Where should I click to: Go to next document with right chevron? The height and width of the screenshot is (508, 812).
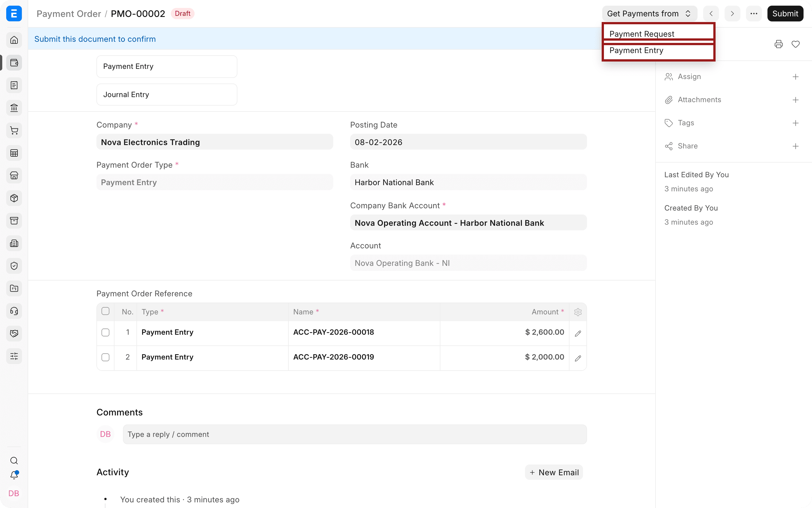(x=732, y=14)
